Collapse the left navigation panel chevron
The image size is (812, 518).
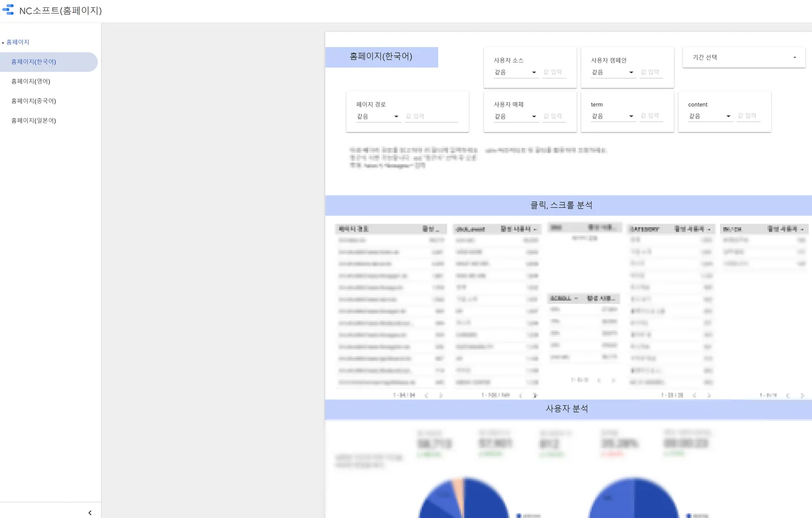90,513
